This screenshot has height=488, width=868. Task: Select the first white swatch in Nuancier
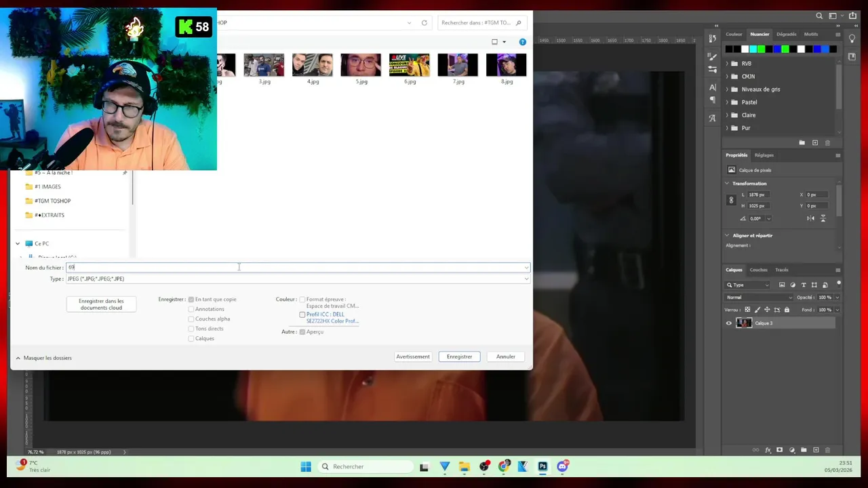coord(745,49)
